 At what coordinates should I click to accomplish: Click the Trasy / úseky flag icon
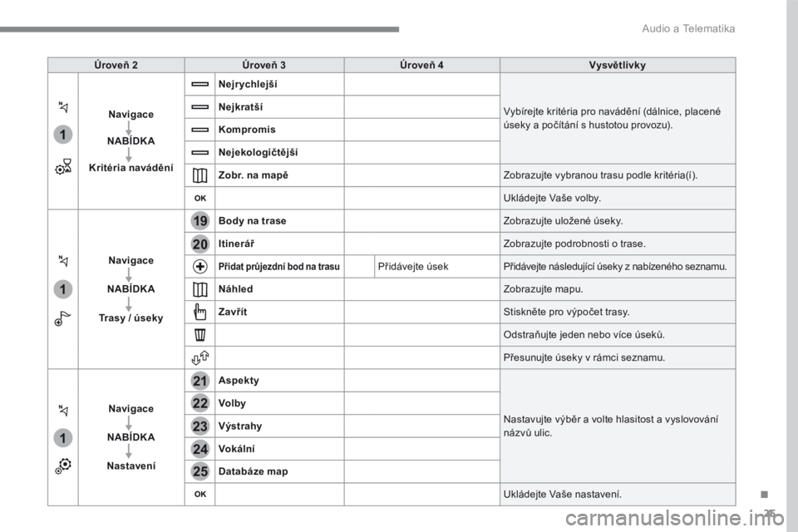[x=62, y=318]
